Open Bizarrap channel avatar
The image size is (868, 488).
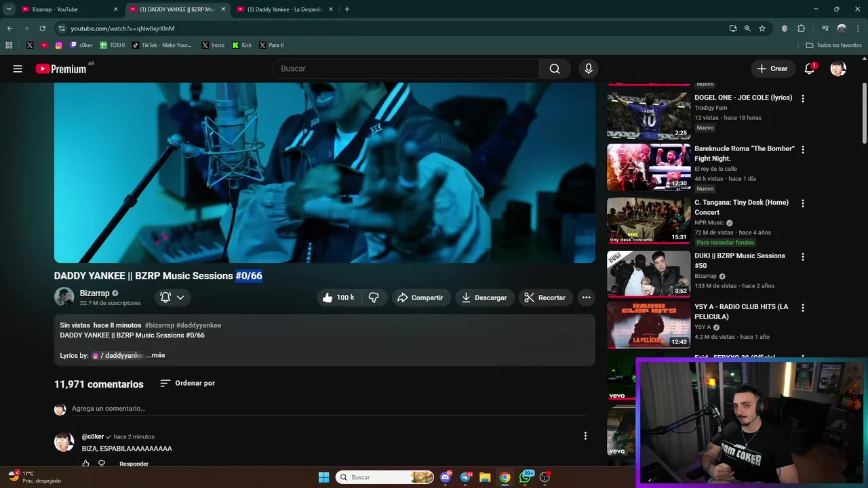[64, 297]
